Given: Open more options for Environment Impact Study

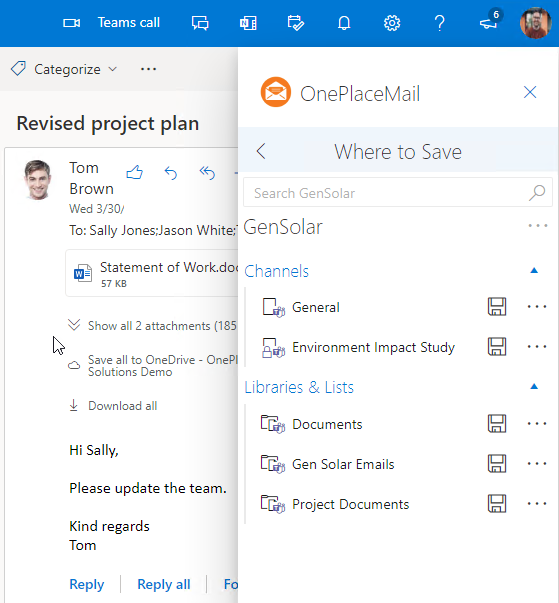Looking at the screenshot, I should click(537, 346).
